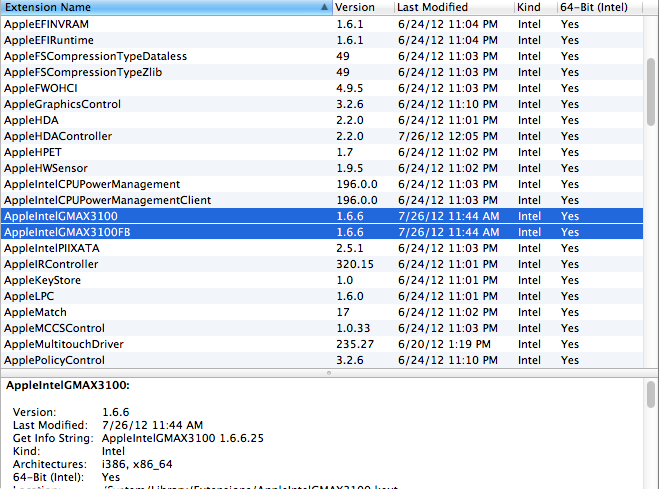659x489 pixels.
Task: Select the AppleIntelPIIXATA extension
Action: [x=322, y=248]
